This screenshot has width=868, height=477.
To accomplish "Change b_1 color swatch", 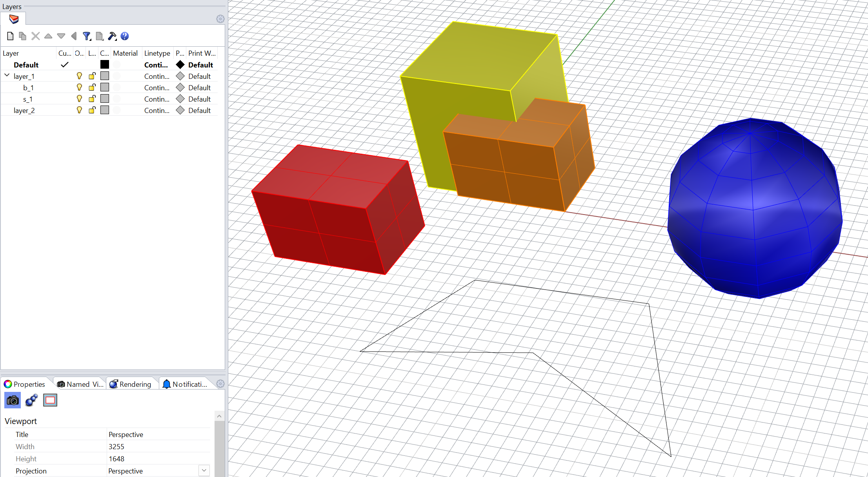I will click(105, 87).
